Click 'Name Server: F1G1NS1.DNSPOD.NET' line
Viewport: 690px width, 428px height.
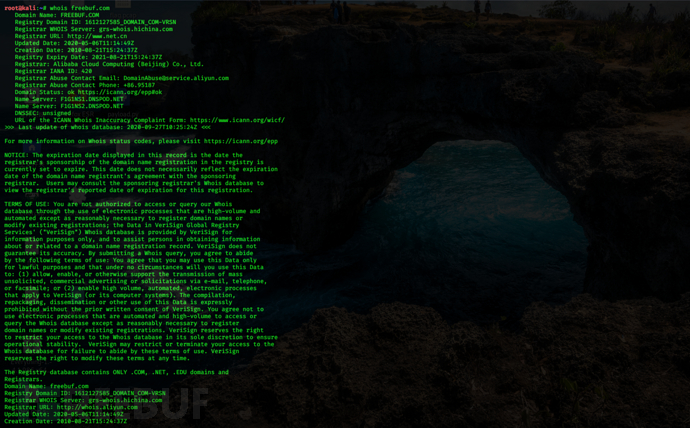coord(69,99)
